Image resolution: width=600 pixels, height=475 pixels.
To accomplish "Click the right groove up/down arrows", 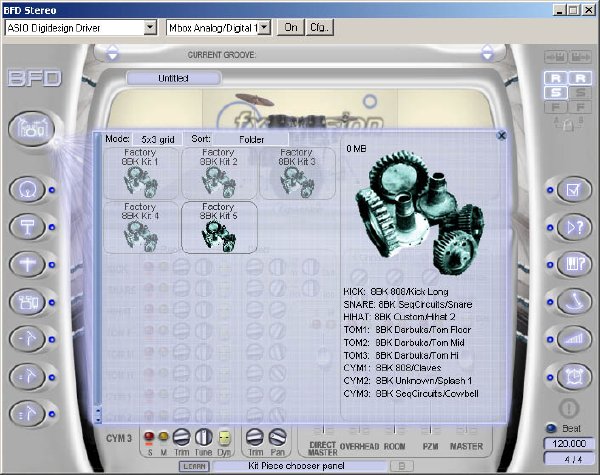I will [488, 53].
